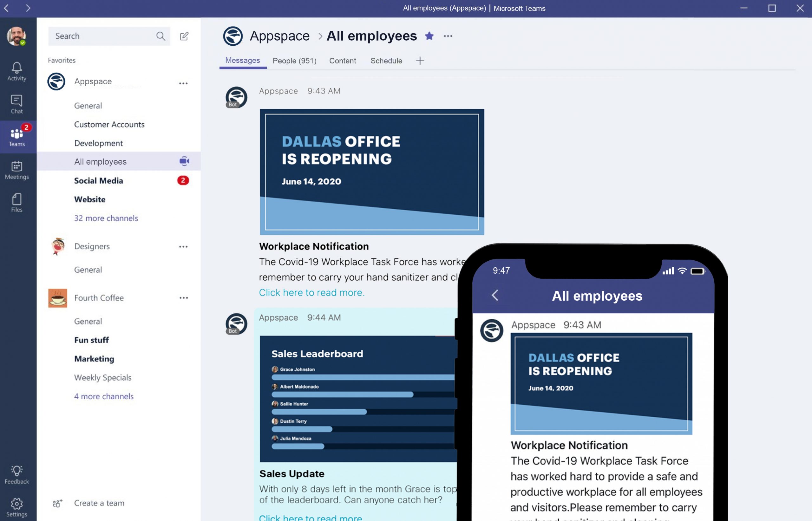This screenshot has width=812, height=521.
Task: Select the All employees channel
Action: (119, 161)
